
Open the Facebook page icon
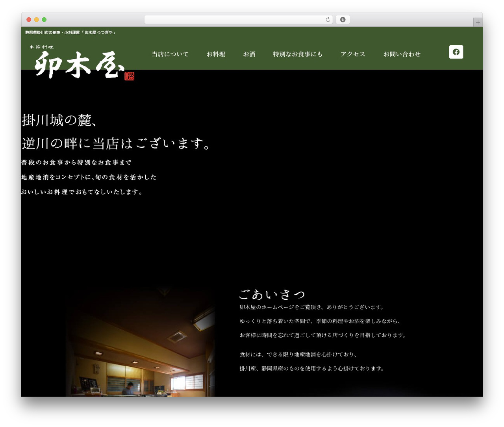(456, 52)
